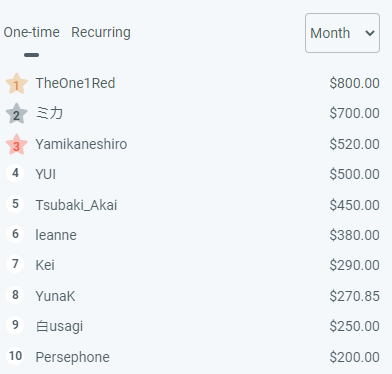The width and height of the screenshot is (392, 374).
Task: Select the leanne leaderboard entry
Action: (x=192, y=235)
